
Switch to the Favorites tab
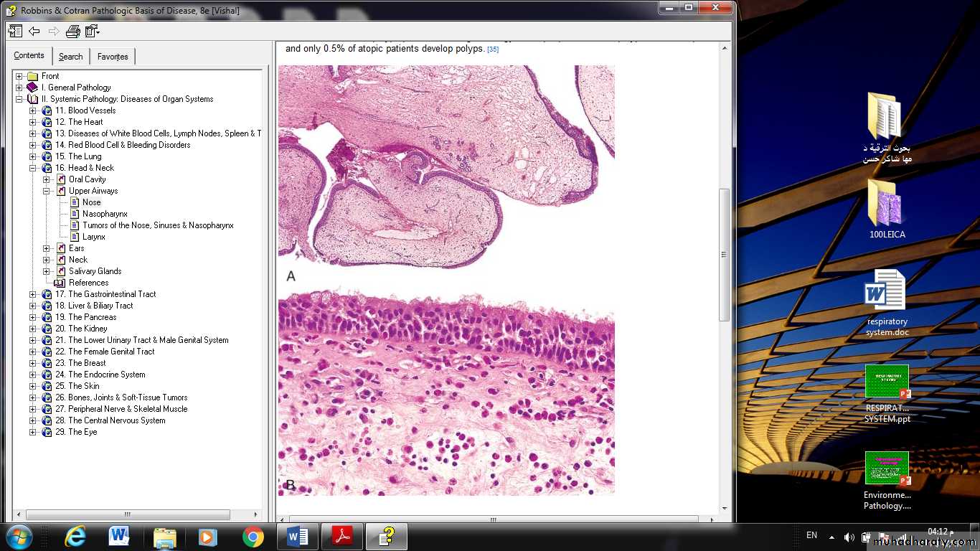coord(113,57)
